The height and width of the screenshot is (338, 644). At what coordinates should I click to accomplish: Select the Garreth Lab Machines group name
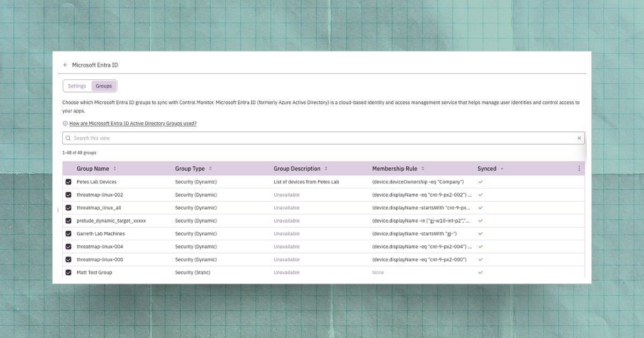(101, 233)
